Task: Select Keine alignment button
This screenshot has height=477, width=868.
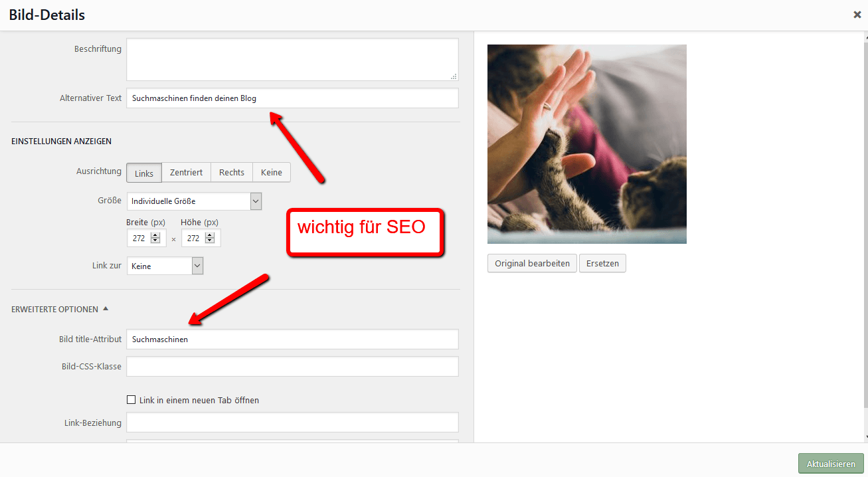Action: (272, 172)
